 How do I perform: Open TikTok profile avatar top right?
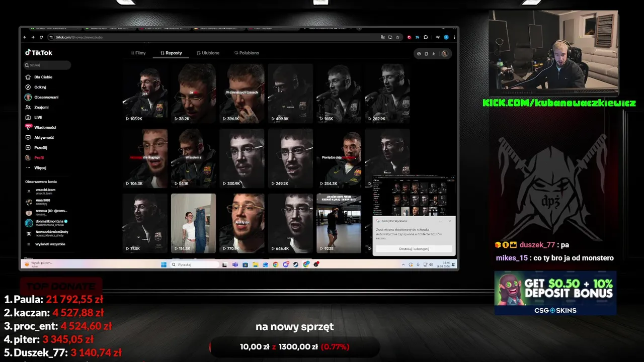444,53
